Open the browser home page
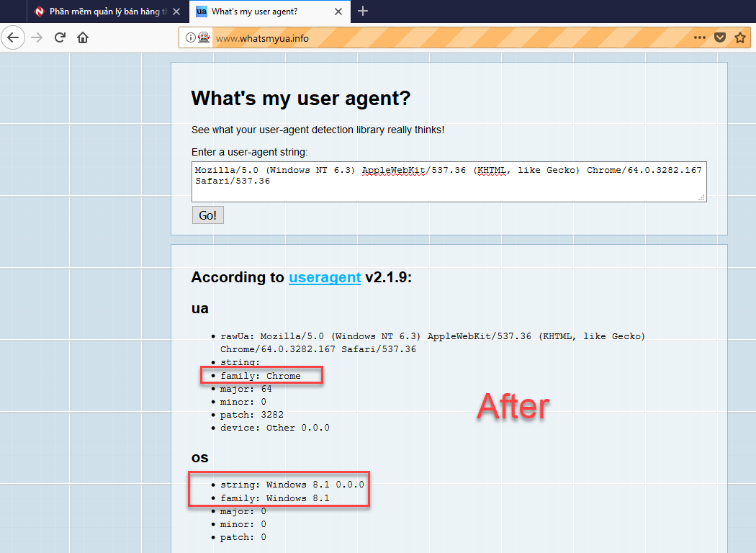Image resolution: width=756 pixels, height=553 pixels. pos(83,37)
